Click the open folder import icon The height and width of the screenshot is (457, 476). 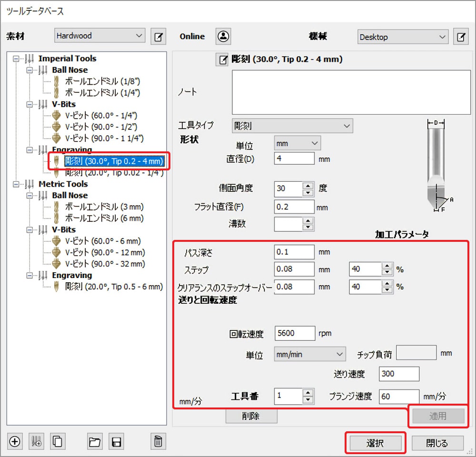click(x=95, y=441)
